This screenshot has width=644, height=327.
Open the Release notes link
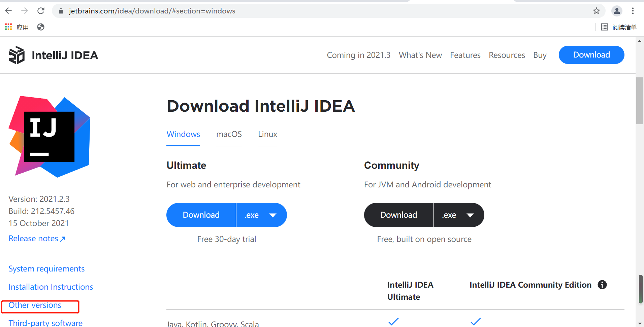click(33, 238)
